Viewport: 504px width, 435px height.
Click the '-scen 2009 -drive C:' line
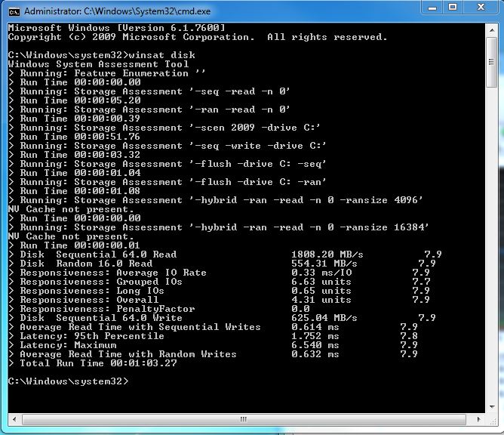pyautogui.click(x=164, y=128)
